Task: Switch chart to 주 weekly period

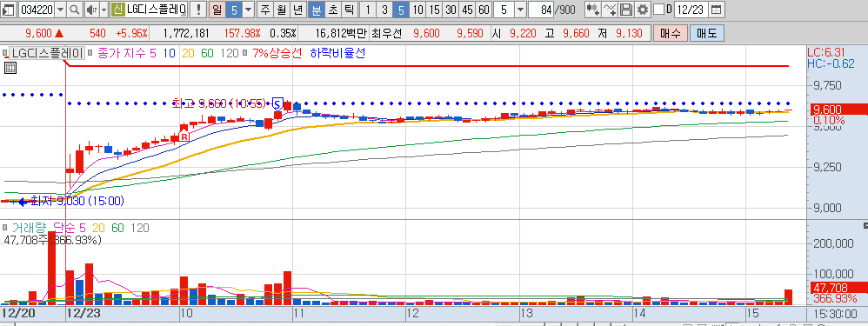Action: click(x=266, y=9)
